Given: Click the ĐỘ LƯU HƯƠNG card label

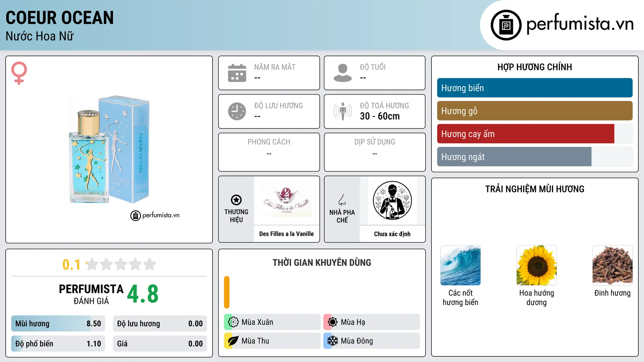Looking at the screenshot, I should [x=279, y=106].
